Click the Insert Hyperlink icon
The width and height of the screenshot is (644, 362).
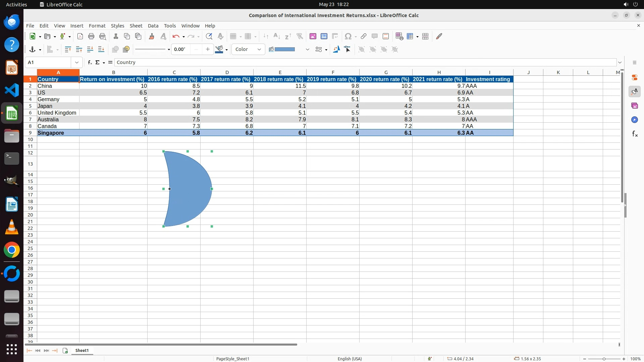pos(363,37)
